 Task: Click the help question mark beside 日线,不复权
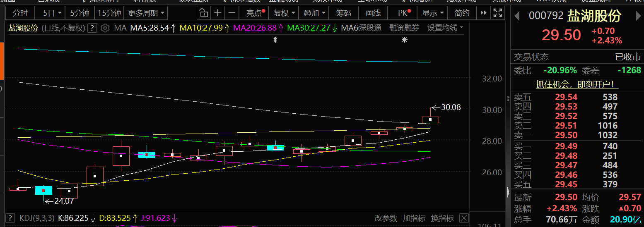coord(93,28)
